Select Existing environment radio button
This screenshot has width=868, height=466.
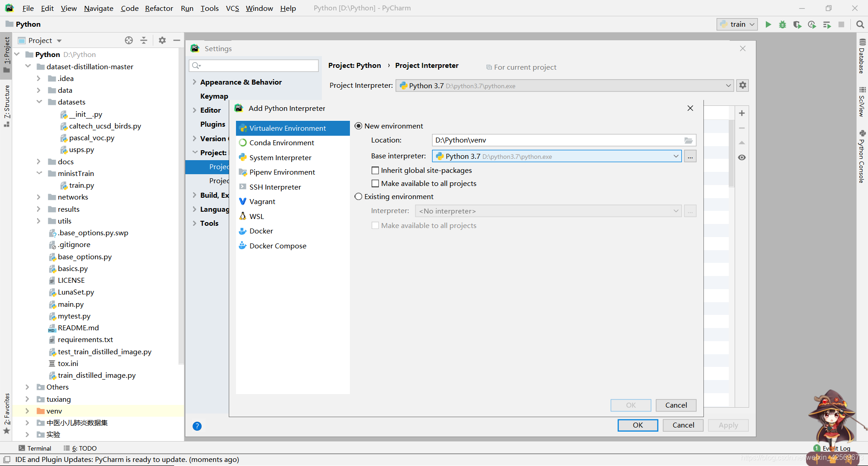pos(359,196)
